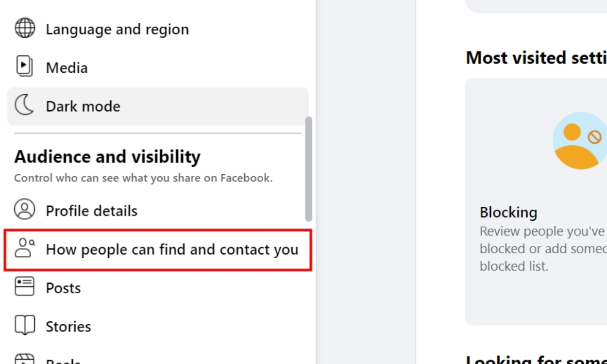The width and height of the screenshot is (607, 364).
Task: Switch to the Media settings section
Action: [x=67, y=67]
